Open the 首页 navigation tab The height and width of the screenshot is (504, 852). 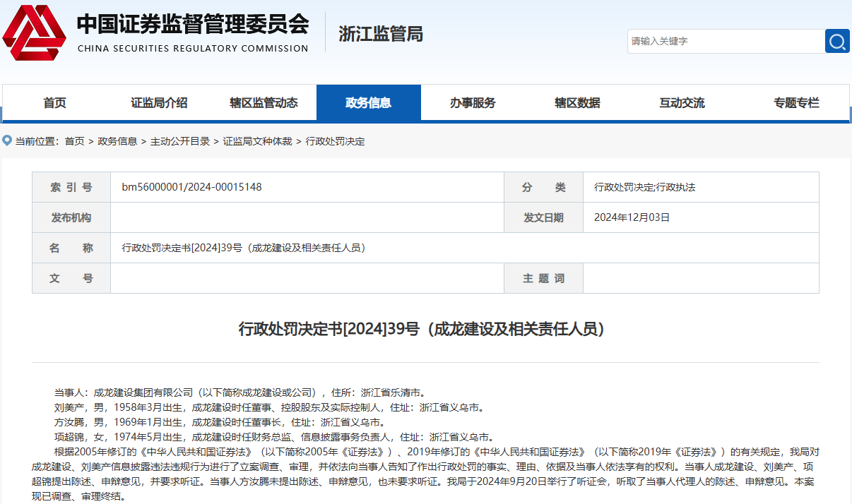pos(54,103)
